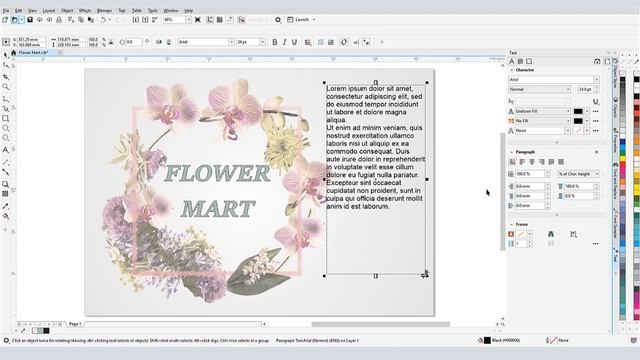Toggle the lock ratio icon
This screenshot has width=640, height=360.
point(111,42)
